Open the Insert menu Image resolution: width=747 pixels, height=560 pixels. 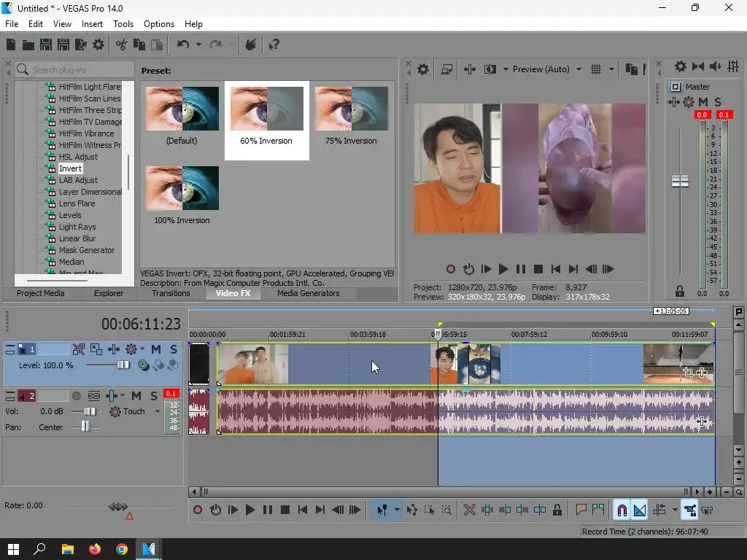tap(92, 24)
